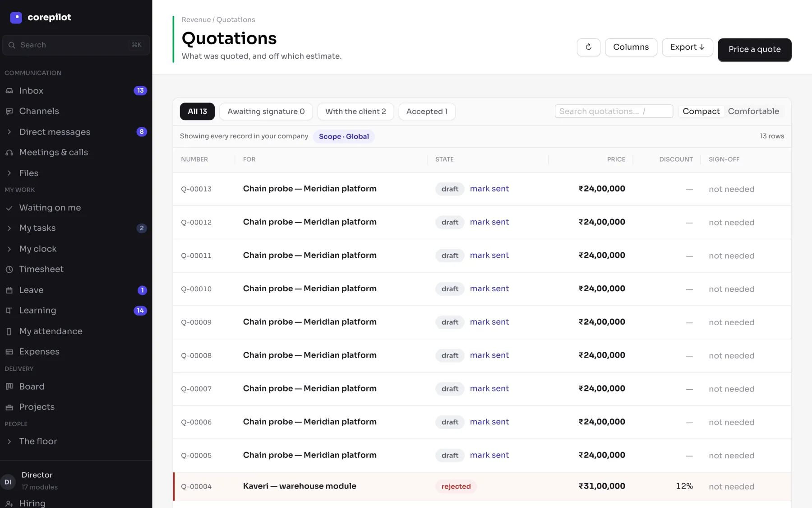Click mark sent for Q-00012
Screen dimensions: 812x508
(489, 222)
